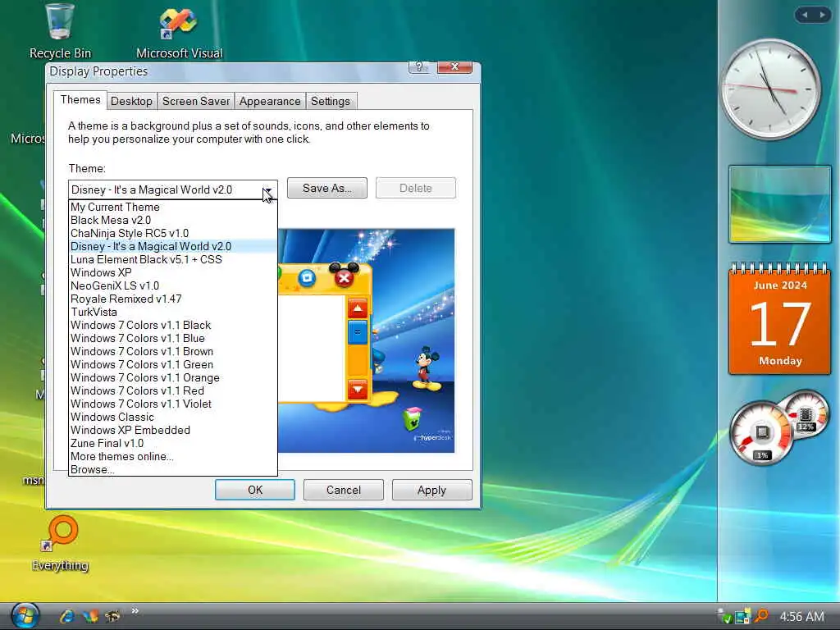Click the sidebar slideshow picture gadget
The width and height of the screenshot is (840, 630).
pos(780,204)
